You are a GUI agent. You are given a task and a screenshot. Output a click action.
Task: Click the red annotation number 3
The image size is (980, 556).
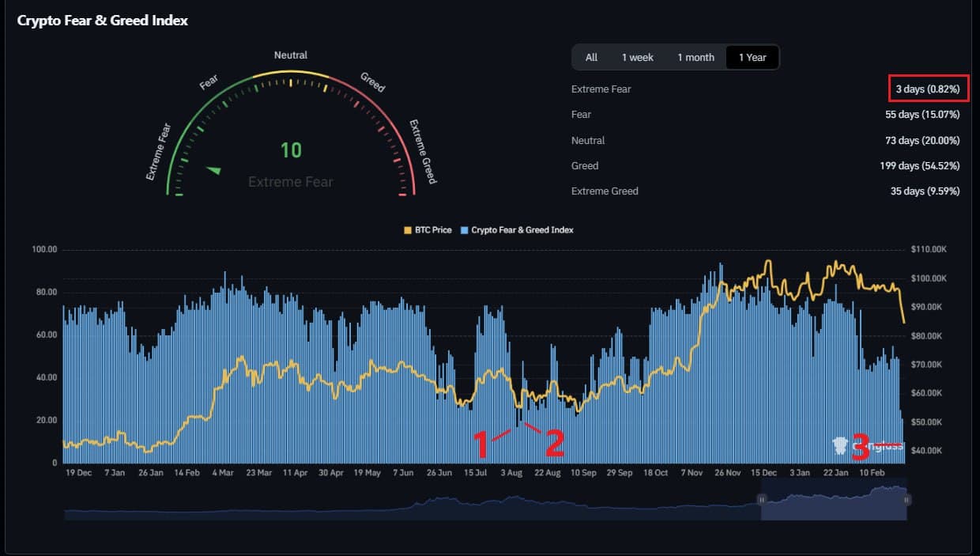pos(861,448)
